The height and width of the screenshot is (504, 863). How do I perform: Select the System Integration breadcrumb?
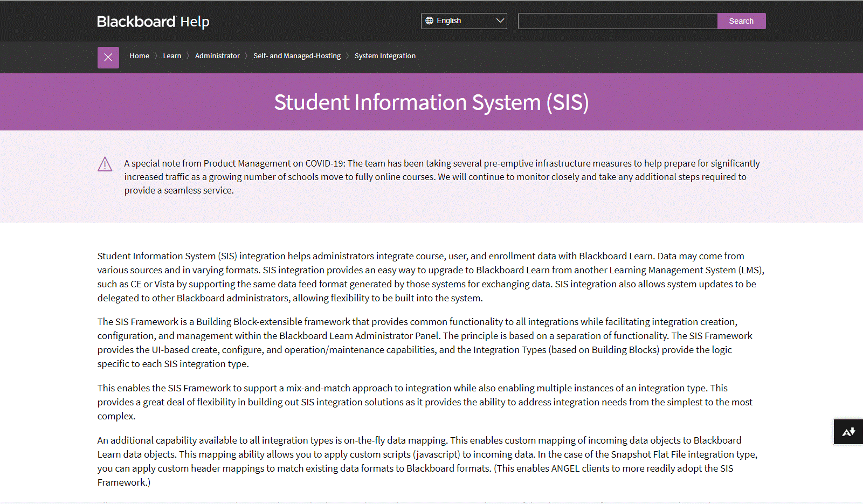[385, 56]
